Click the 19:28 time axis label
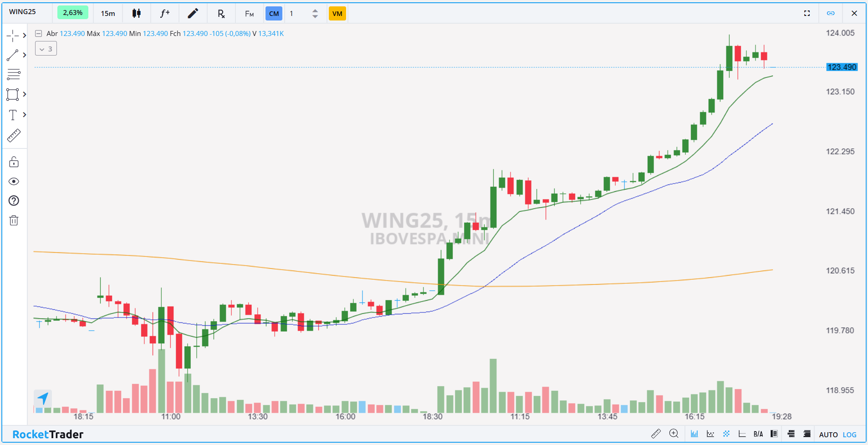Screen dimensions: 868x445 pos(782,416)
